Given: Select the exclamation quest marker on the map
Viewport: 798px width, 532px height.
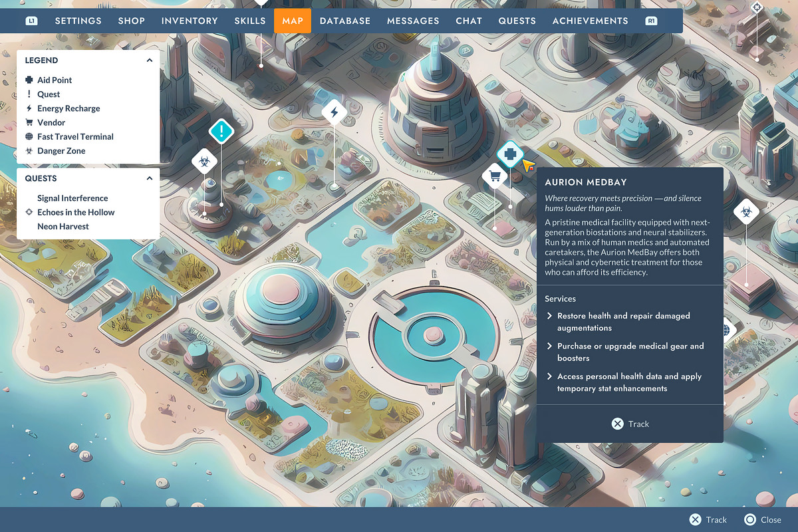Looking at the screenshot, I should pos(221,131).
